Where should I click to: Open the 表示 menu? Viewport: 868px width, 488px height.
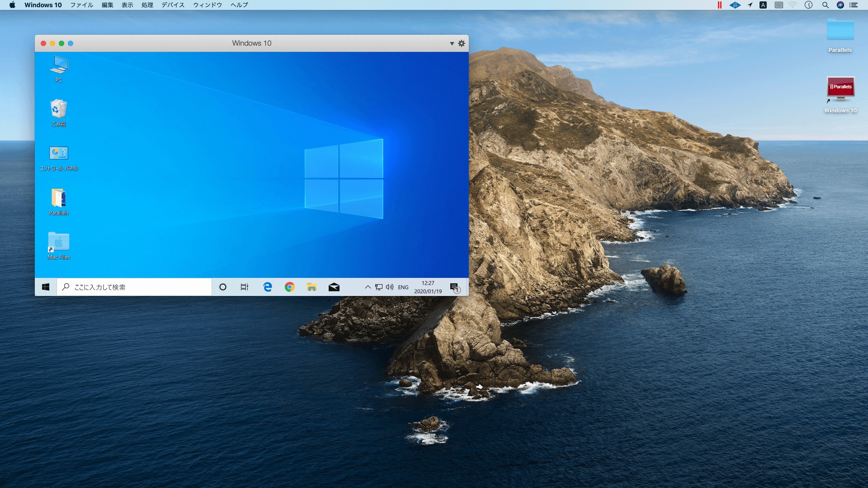[x=127, y=5]
